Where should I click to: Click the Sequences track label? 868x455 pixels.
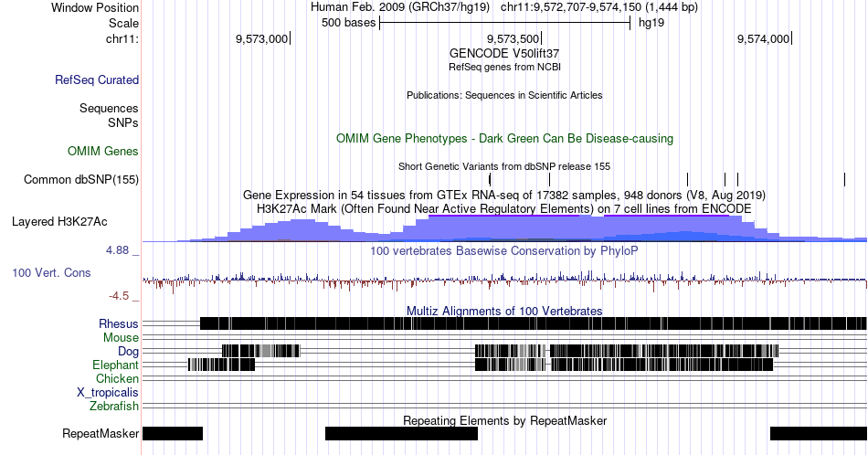[109, 108]
